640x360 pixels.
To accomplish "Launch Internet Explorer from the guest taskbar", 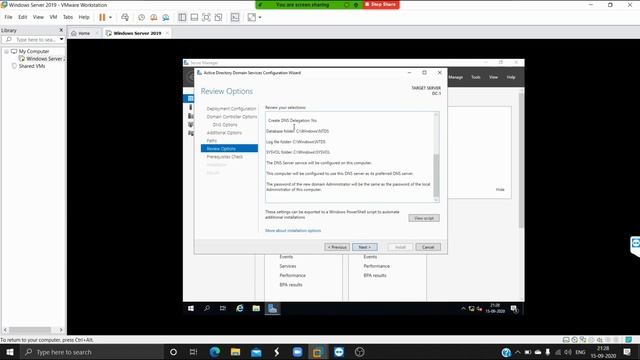I will [240, 309].
